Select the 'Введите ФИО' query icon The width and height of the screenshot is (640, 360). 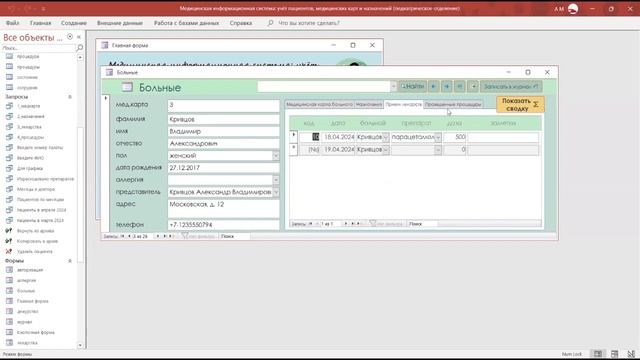(9, 158)
